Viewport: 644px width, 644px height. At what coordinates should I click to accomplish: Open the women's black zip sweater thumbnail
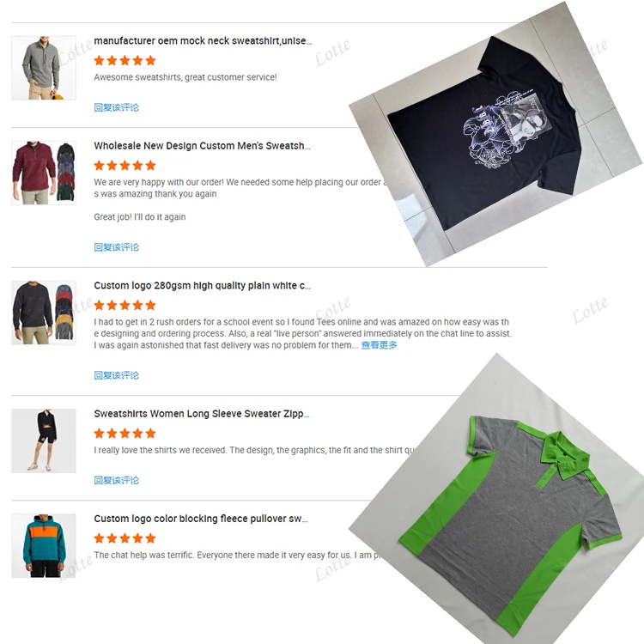[44, 440]
